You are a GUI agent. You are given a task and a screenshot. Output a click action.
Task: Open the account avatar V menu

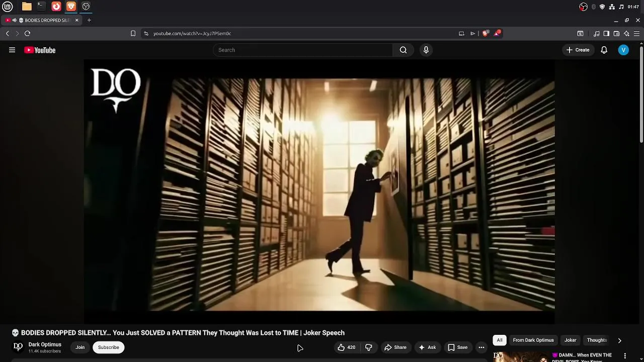[x=623, y=50]
